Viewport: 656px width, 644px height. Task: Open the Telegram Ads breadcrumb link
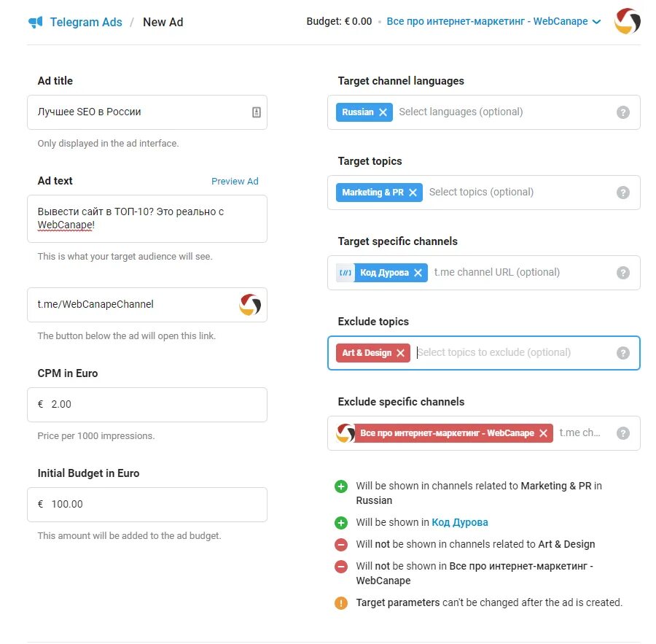click(x=86, y=22)
